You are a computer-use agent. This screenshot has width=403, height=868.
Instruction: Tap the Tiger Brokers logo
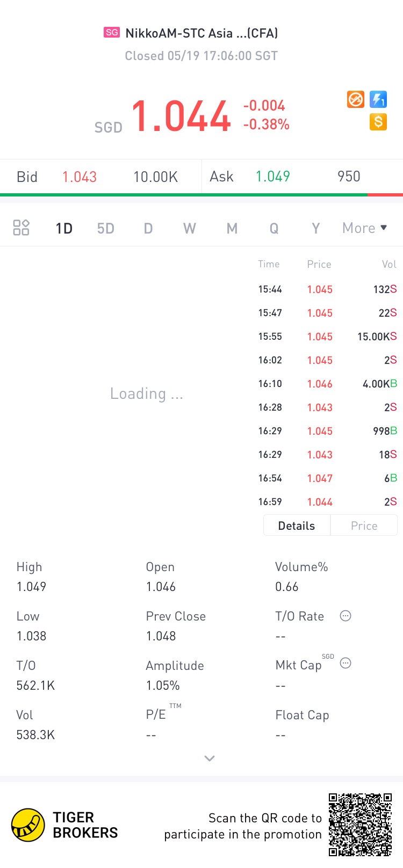tap(28, 825)
